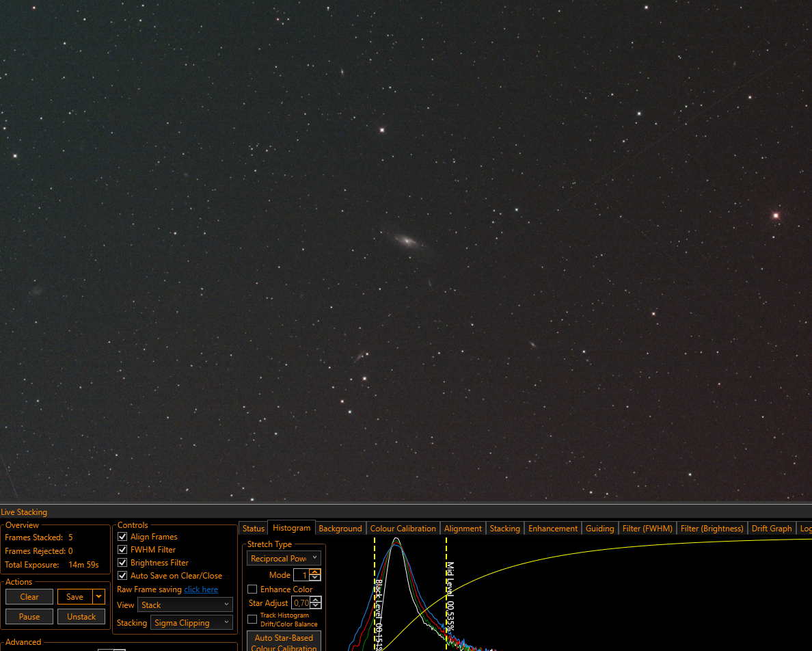Viewport: 812px width, 651px height.
Task: Open the Stretch Type Reciprocal Power dropdown
Action: pos(284,558)
